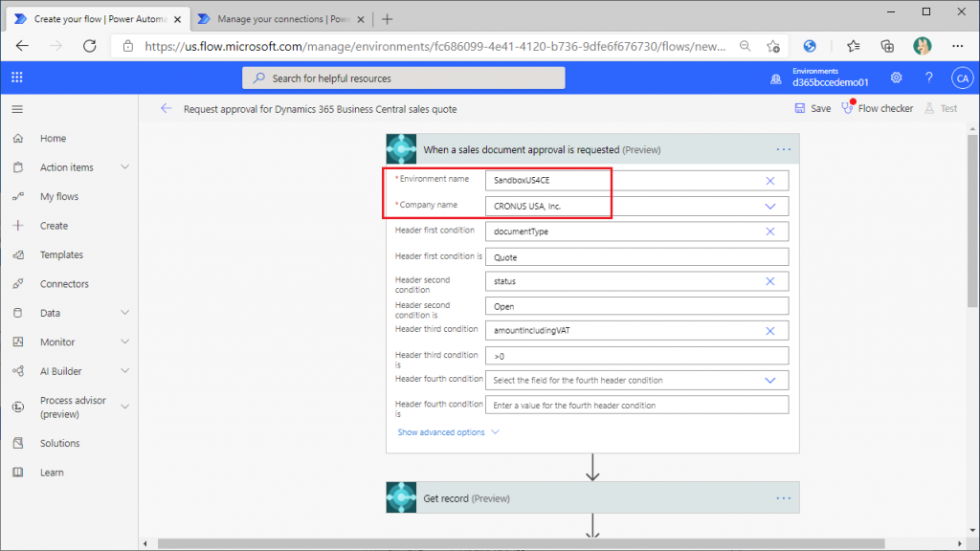Switch to Manage your connections tab
The width and height of the screenshot is (980, 551).
pyautogui.click(x=282, y=19)
